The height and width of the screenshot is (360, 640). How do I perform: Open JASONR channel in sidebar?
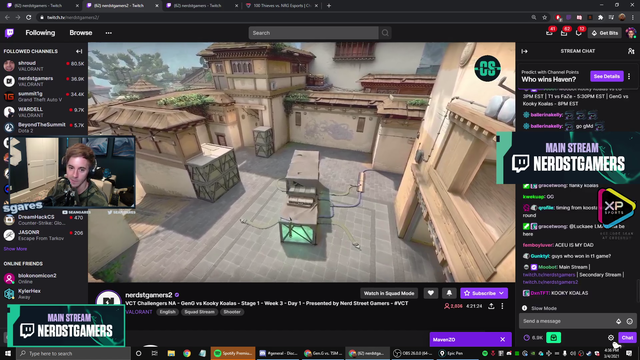(x=44, y=235)
